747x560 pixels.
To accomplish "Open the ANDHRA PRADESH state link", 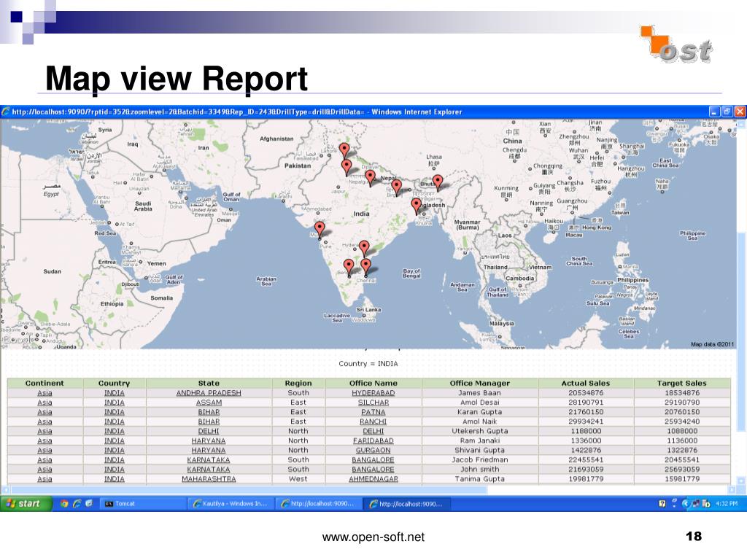I will pos(209,393).
